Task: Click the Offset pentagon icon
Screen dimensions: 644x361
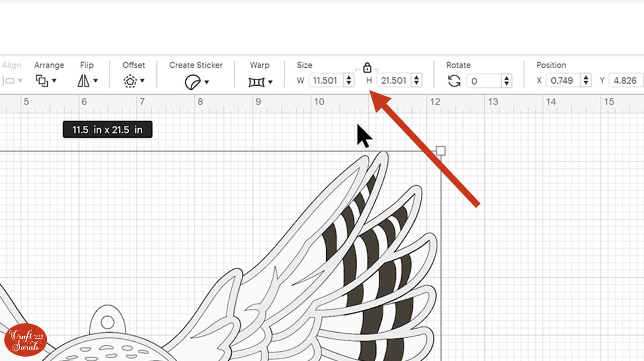Action: [130, 81]
